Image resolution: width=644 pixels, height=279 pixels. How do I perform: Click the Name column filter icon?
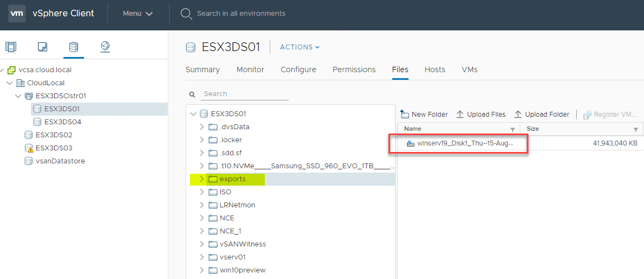tap(513, 129)
